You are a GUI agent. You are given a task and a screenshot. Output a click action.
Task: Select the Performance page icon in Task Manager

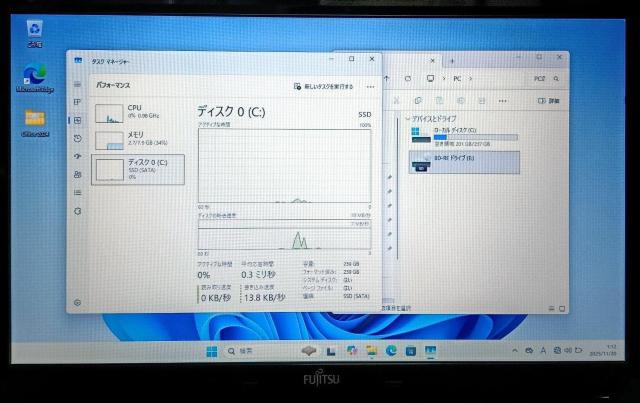pos(78,120)
